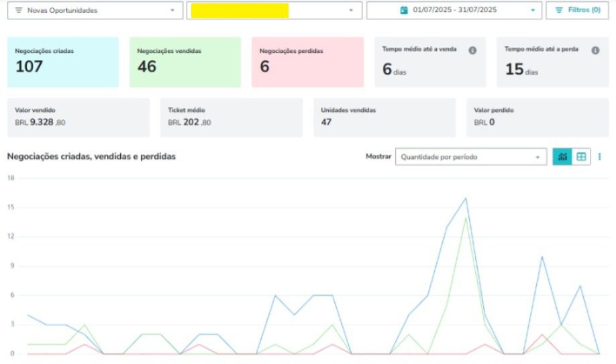Image resolution: width=616 pixels, height=364 pixels.
Task: Click the info icon for Tempo médio até a perda
Action: 595,50
